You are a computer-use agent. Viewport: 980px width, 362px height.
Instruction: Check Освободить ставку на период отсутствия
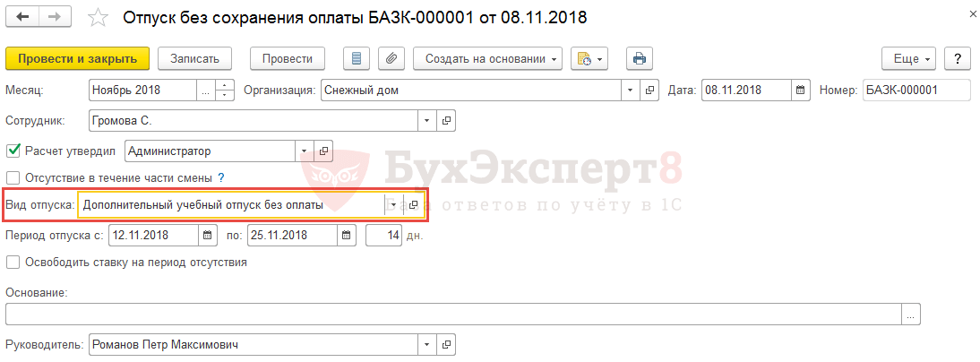(13, 263)
